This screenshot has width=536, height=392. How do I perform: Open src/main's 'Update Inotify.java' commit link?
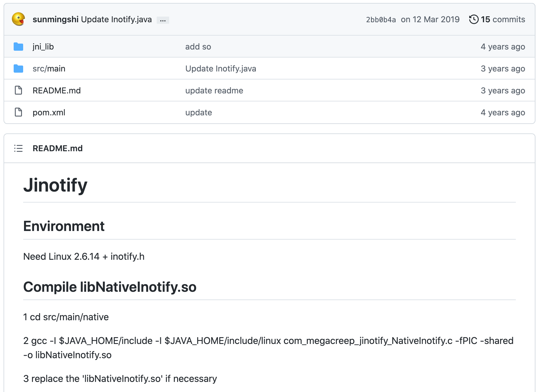coord(221,68)
